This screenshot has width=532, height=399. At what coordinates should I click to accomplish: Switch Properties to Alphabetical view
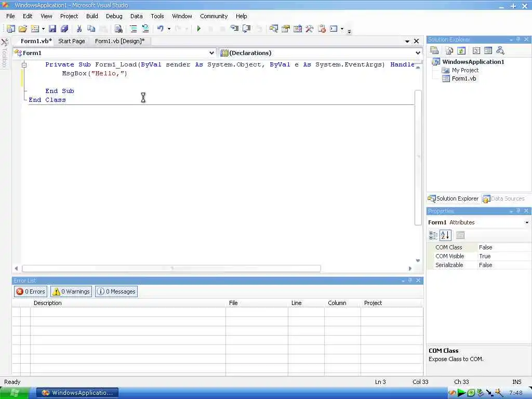pos(445,235)
